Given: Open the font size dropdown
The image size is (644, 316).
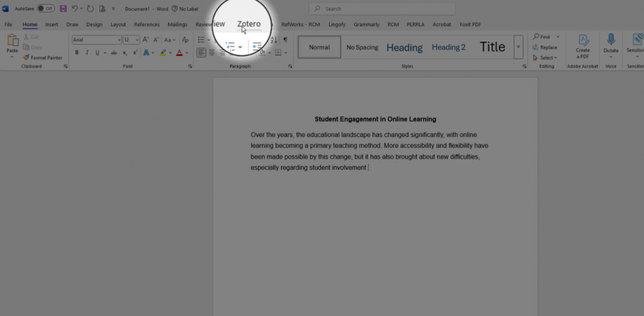Looking at the screenshot, I should pyautogui.click(x=137, y=40).
